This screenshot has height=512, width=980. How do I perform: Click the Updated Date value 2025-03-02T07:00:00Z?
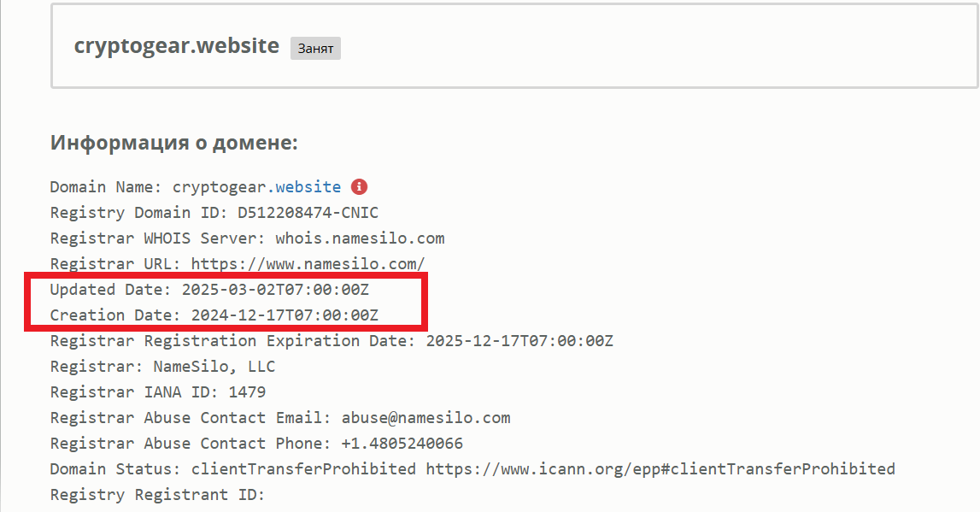pyautogui.click(x=276, y=290)
